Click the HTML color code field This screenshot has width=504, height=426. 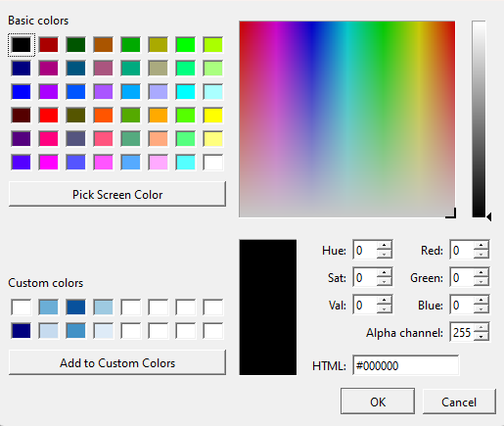click(405, 365)
